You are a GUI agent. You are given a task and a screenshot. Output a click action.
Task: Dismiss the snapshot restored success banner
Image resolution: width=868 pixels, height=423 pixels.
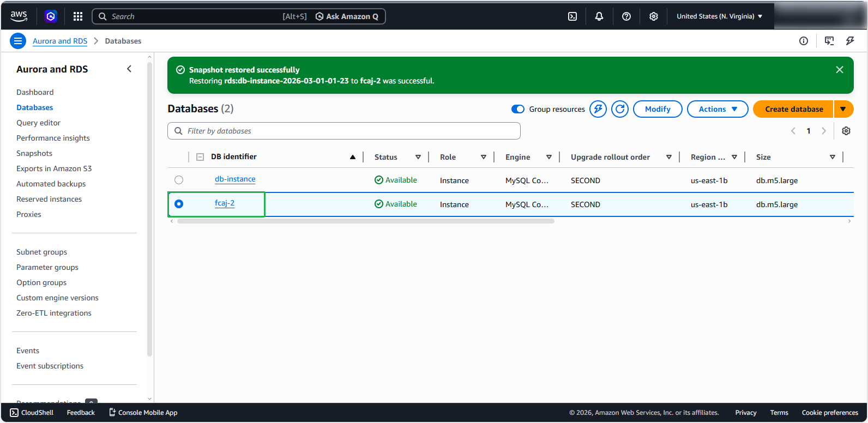click(840, 70)
